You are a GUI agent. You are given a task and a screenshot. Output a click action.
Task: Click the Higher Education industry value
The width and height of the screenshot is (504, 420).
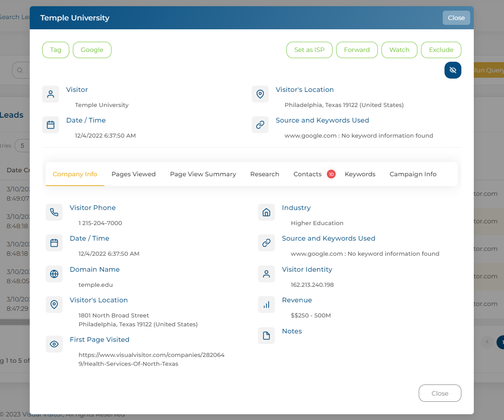click(317, 223)
